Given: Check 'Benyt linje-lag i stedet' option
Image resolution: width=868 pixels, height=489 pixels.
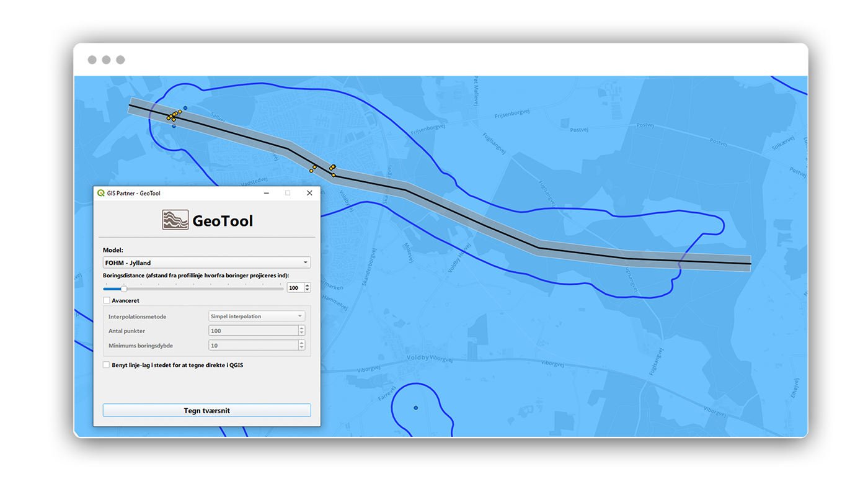Looking at the screenshot, I should (107, 365).
